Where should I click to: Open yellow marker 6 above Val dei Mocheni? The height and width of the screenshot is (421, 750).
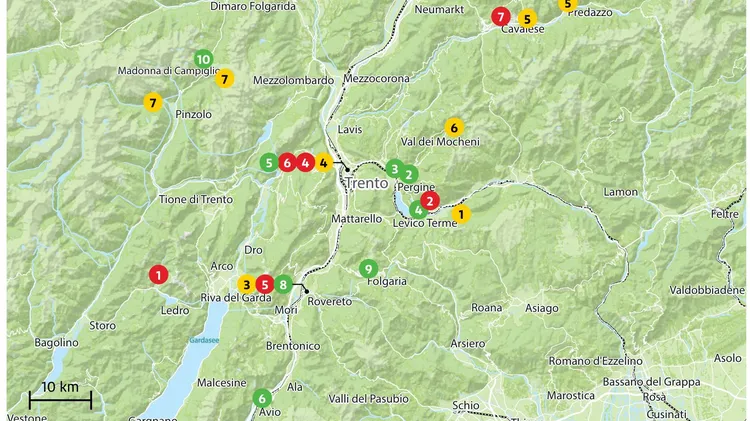point(454,128)
